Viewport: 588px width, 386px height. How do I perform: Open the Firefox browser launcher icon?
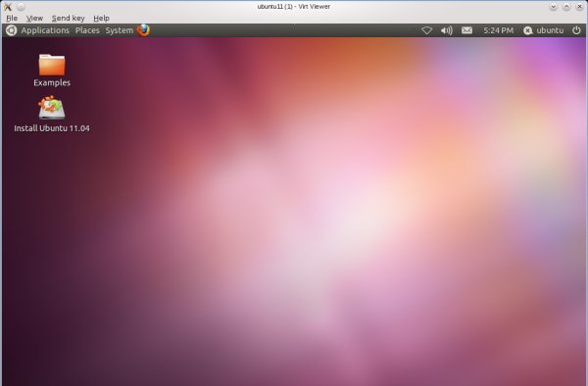click(143, 30)
